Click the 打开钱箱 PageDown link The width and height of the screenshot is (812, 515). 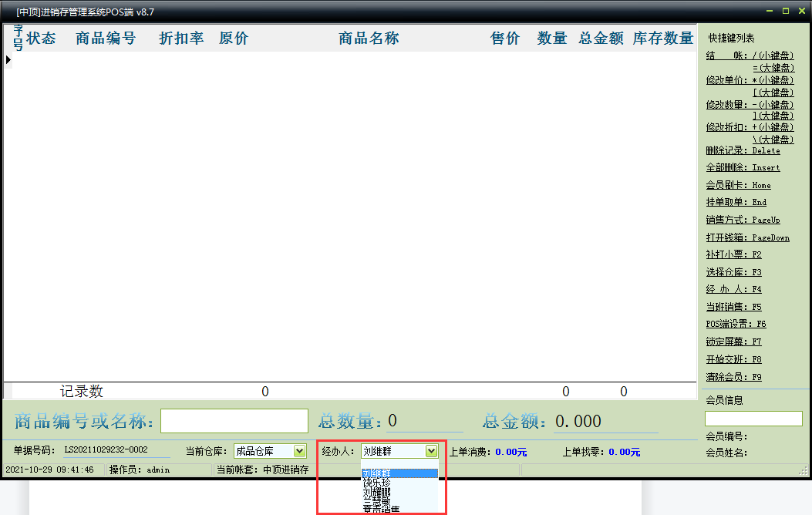pyautogui.click(x=747, y=237)
